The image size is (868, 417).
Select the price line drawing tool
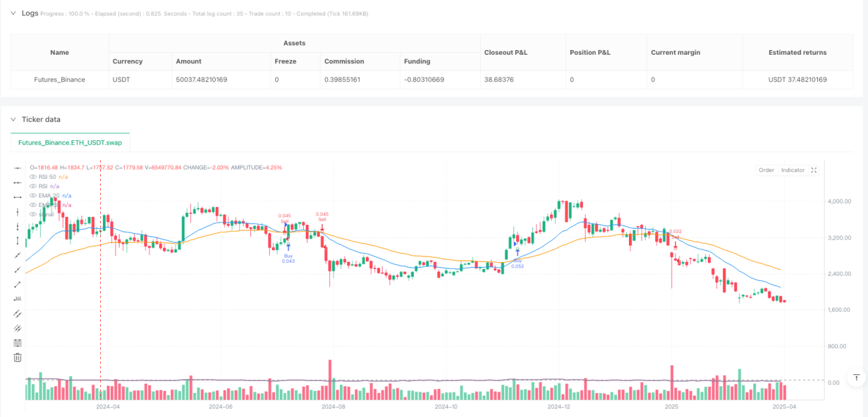(x=18, y=299)
